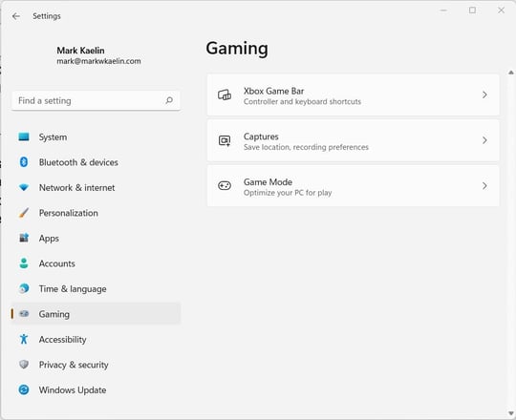The height and width of the screenshot is (420, 516).
Task: Click 'Optimize your PC for play' text
Action: point(288,193)
